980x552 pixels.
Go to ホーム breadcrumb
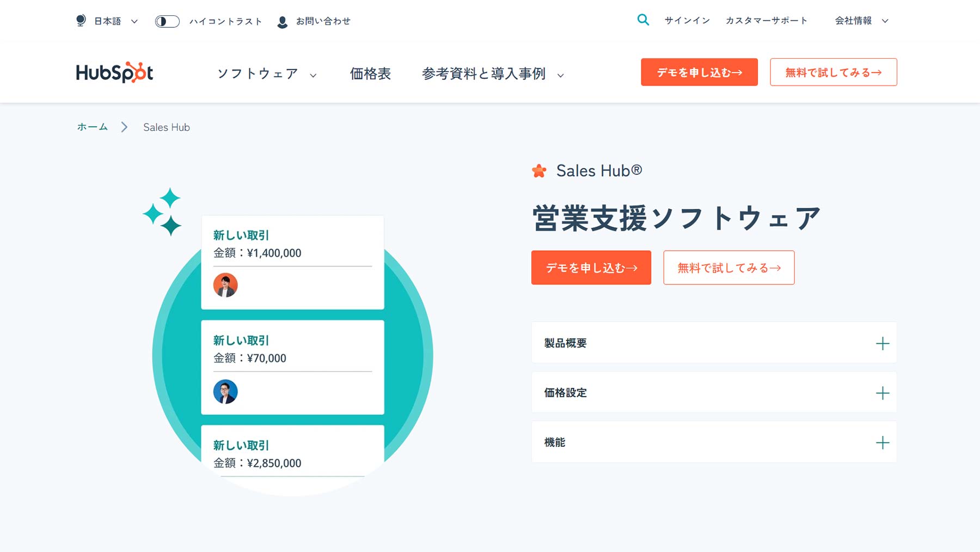click(x=92, y=127)
